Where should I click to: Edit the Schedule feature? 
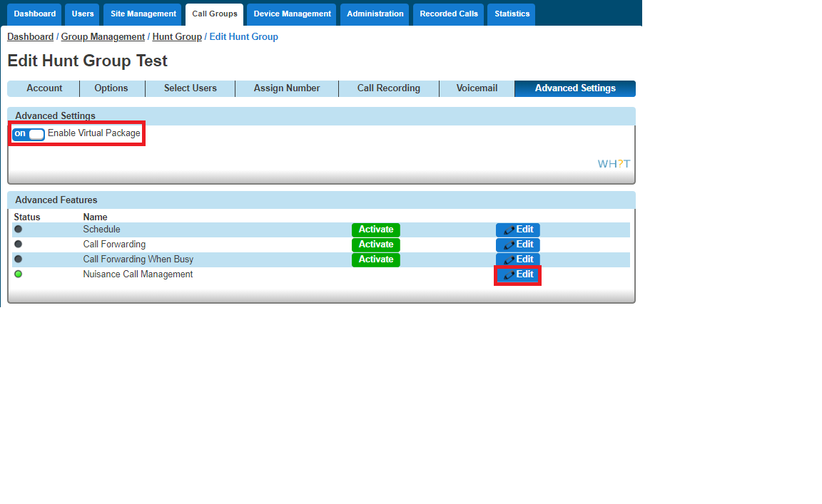[x=518, y=230]
